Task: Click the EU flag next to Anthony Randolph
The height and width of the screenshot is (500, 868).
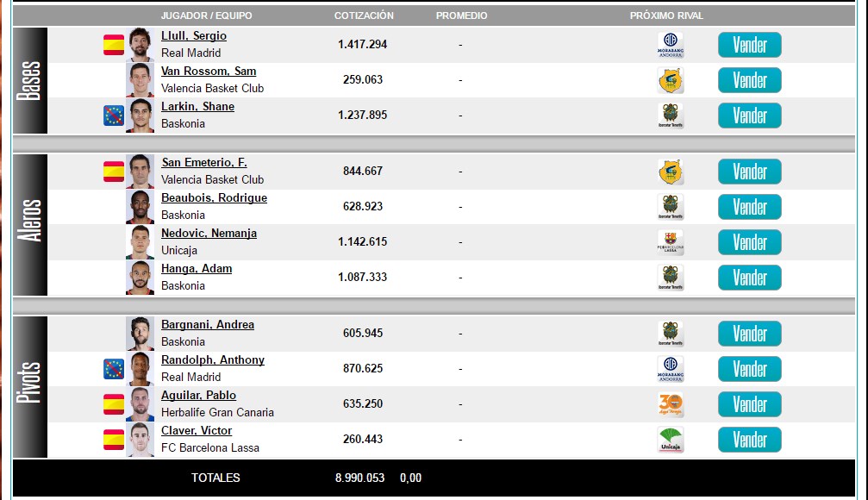Action: tap(114, 369)
